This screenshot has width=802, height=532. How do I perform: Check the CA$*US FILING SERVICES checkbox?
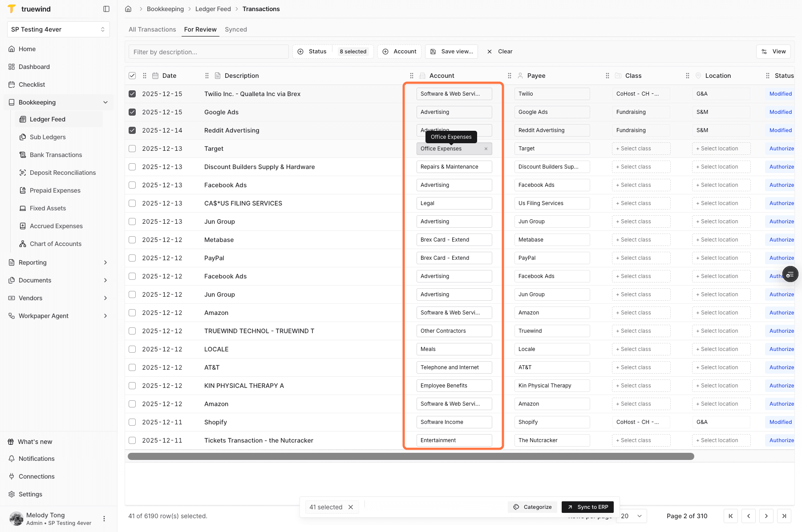click(x=132, y=203)
